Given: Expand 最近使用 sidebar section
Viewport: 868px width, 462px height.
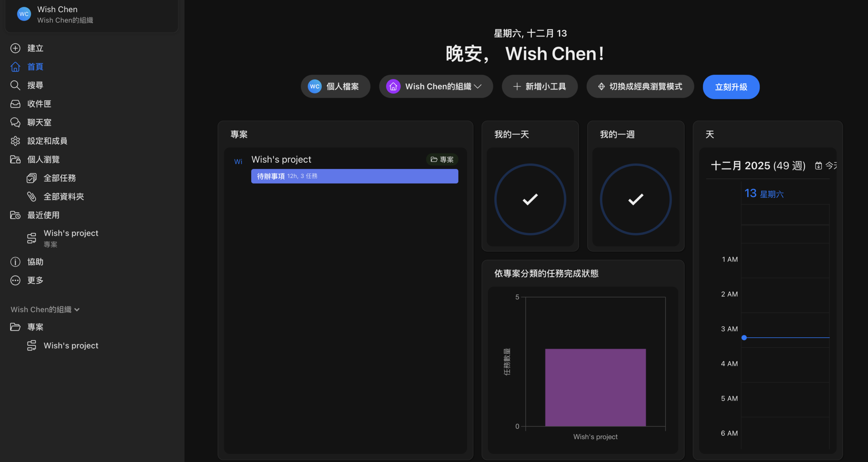Looking at the screenshot, I should [43, 215].
